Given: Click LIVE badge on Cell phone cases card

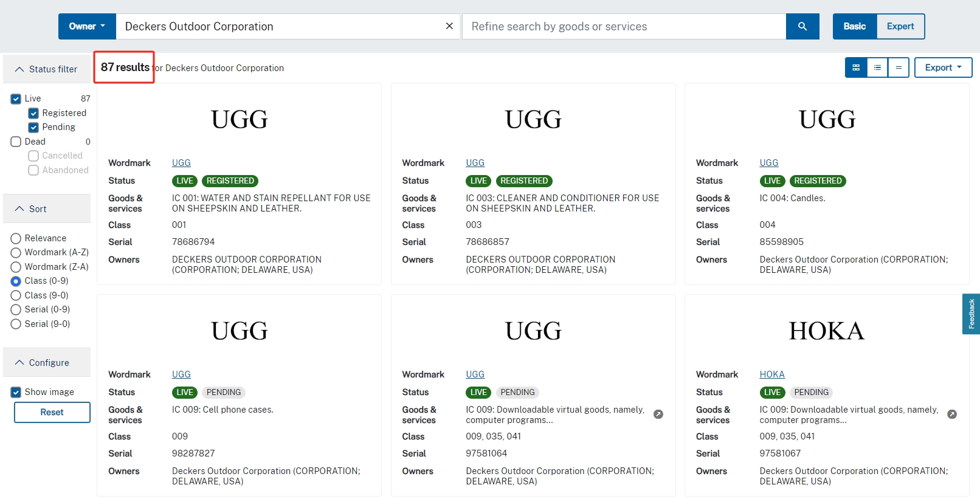Looking at the screenshot, I should [x=185, y=393].
